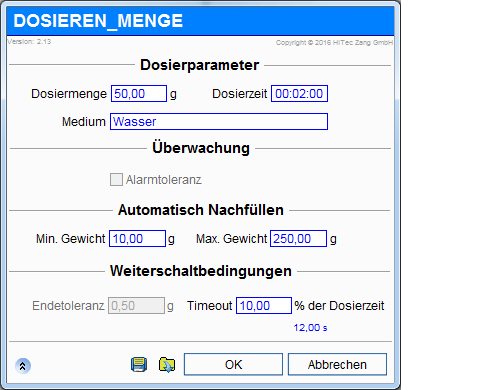Select the Dosiermenge input field
Screen dimensions: 492x390
click(139, 94)
